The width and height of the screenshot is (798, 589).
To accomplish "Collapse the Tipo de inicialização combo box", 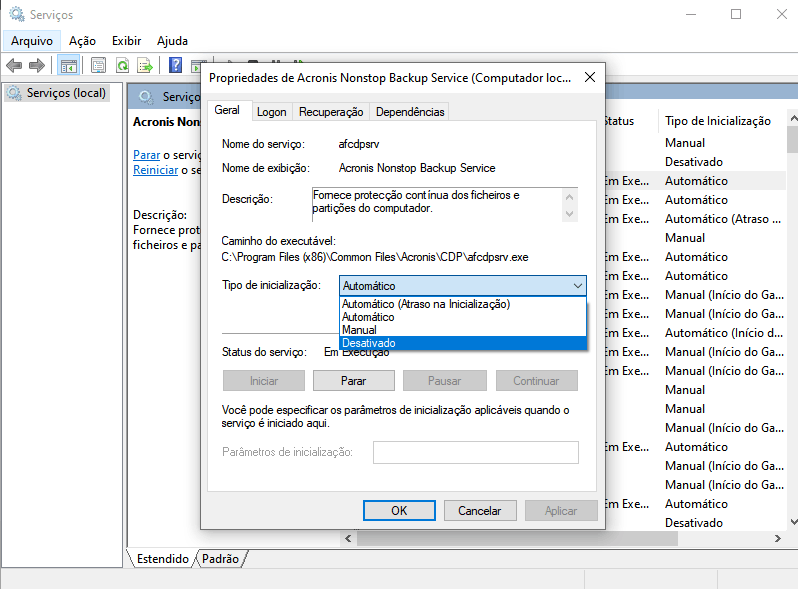I will (463, 286).
